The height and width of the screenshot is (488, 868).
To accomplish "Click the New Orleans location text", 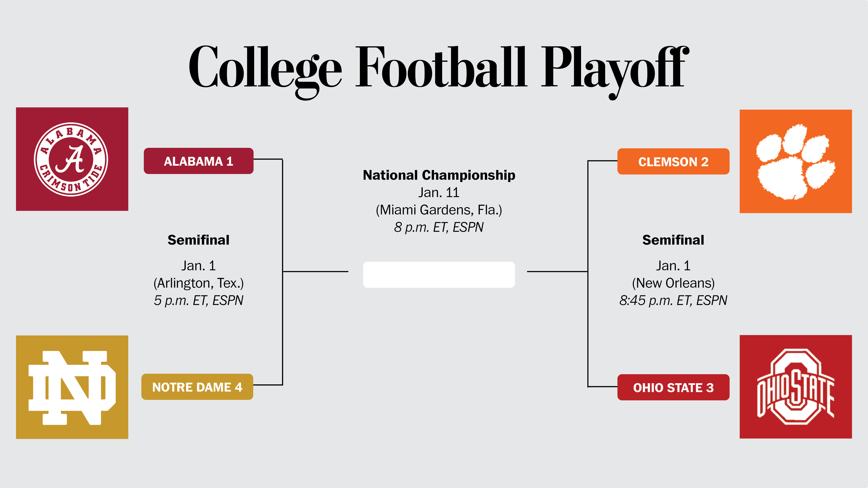I will pyautogui.click(x=673, y=283).
